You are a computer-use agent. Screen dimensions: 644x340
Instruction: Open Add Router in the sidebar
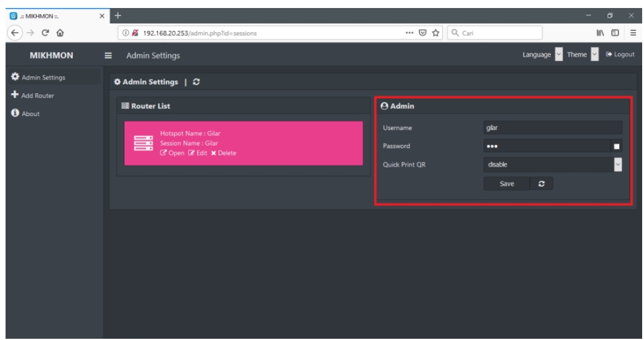(x=33, y=95)
